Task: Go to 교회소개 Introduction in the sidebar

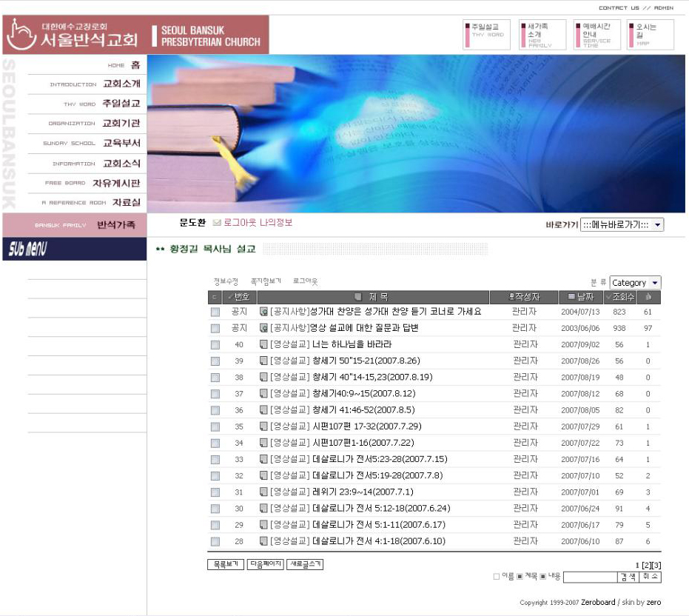Action: [x=121, y=84]
